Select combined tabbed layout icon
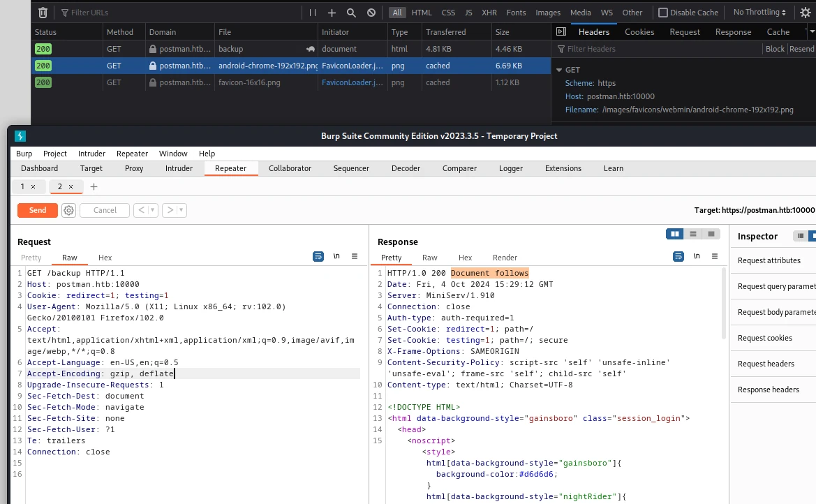 [711, 234]
